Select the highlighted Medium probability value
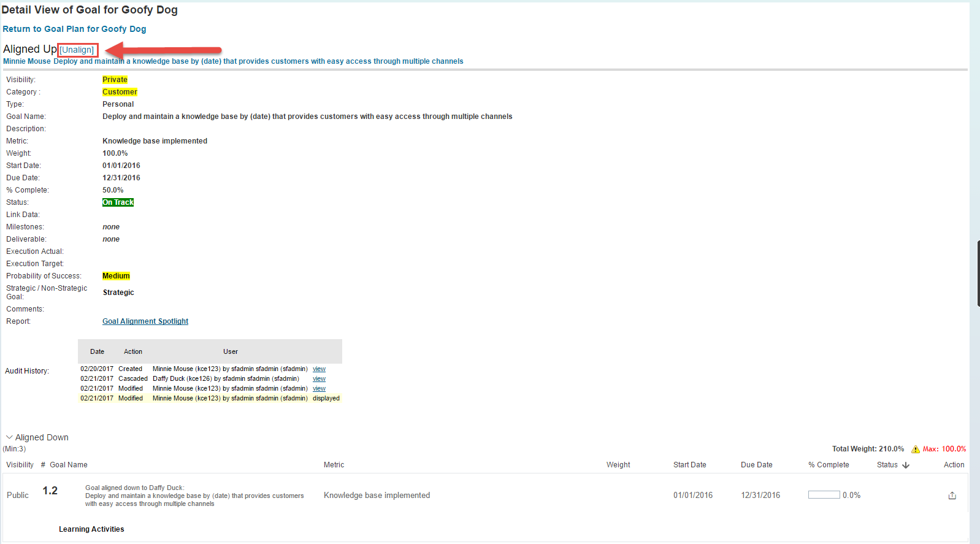Image resolution: width=980 pixels, height=544 pixels. click(116, 276)
